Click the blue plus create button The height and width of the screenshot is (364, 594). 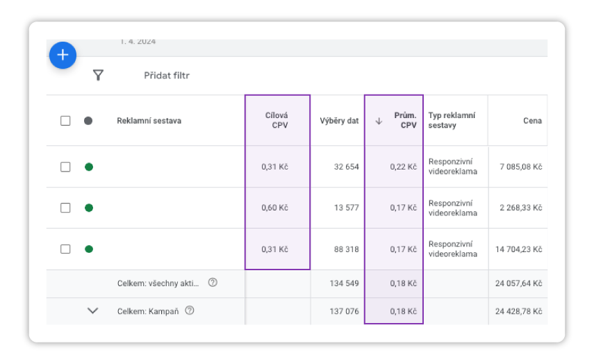[x=63, y=56]
